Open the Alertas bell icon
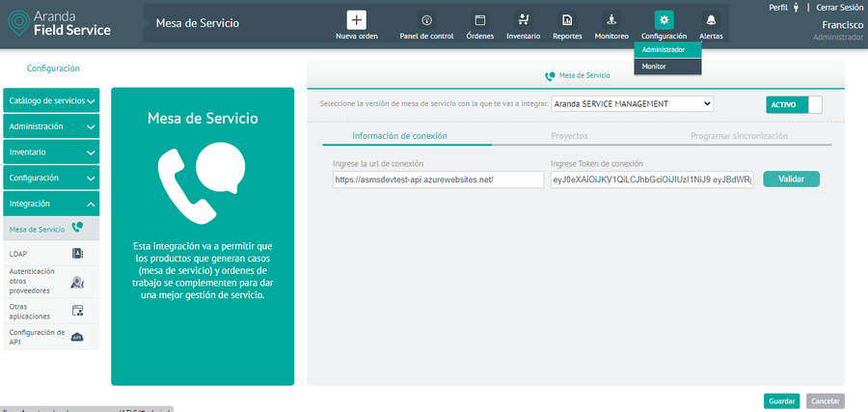 click(711, 20)
